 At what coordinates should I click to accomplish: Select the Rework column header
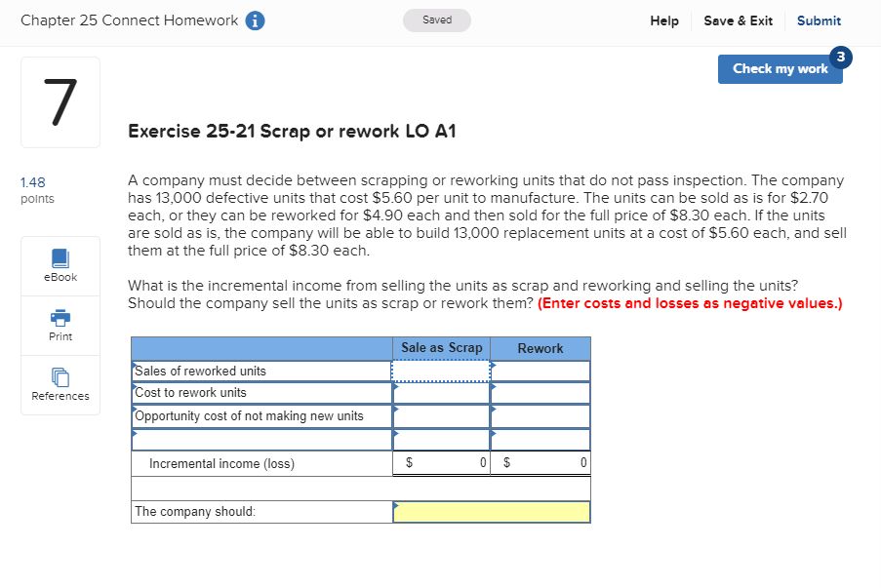[x=540, y=348]
